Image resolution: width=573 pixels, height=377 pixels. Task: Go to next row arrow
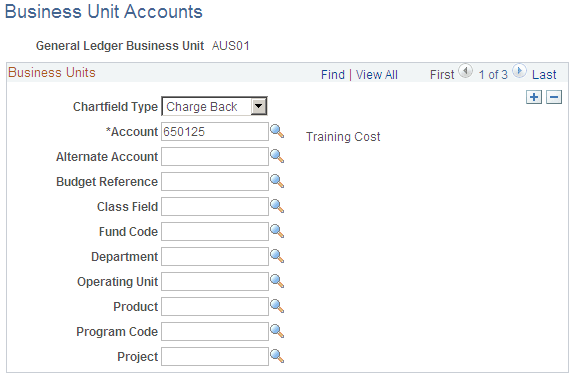click(x=519, y=71)
